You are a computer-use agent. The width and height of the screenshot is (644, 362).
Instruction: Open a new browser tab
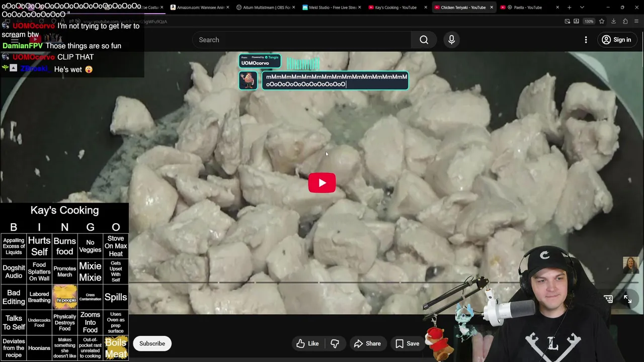[570, 8]
